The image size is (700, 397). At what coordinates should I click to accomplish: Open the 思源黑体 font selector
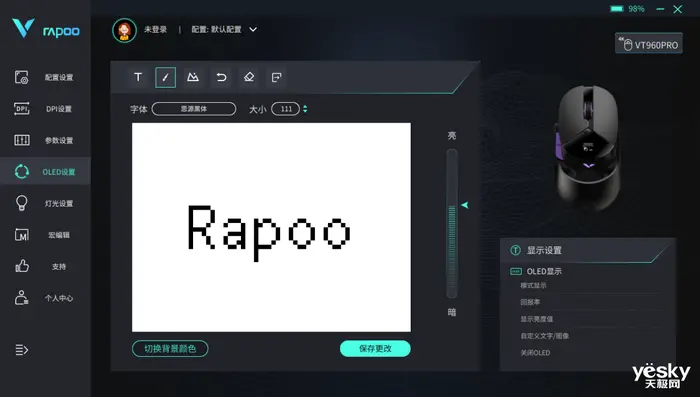click(194, 109)
